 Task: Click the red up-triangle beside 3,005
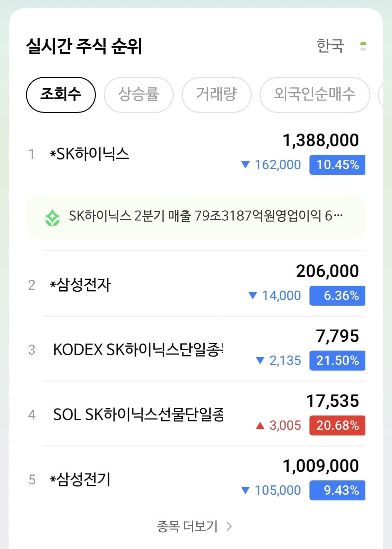pyautogui.click(x=260, y=425)
